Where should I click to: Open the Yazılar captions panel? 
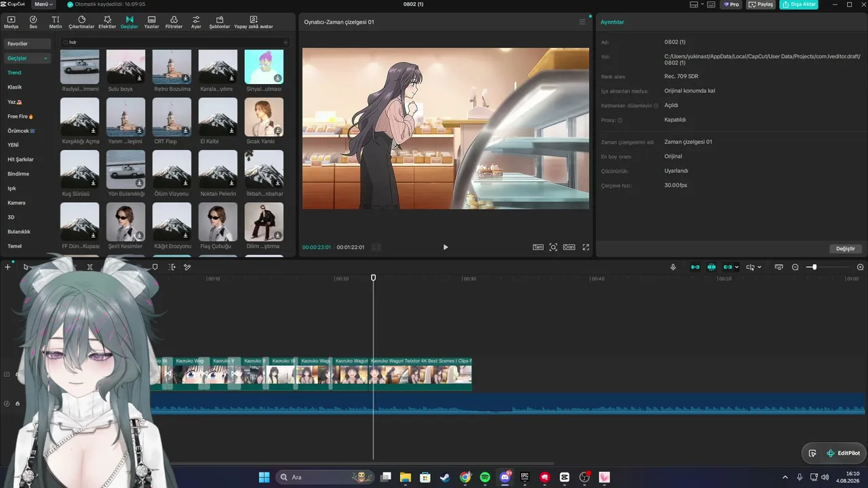(151, 22)
